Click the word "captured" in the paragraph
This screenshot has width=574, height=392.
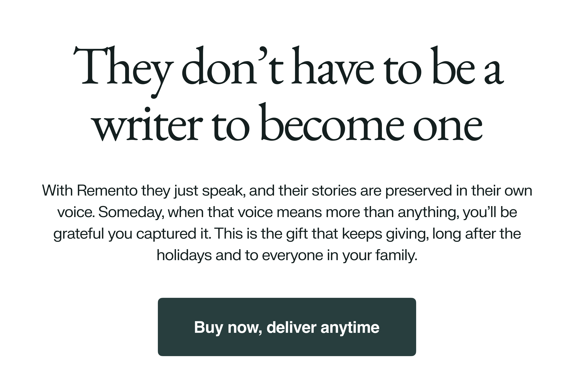166,234
